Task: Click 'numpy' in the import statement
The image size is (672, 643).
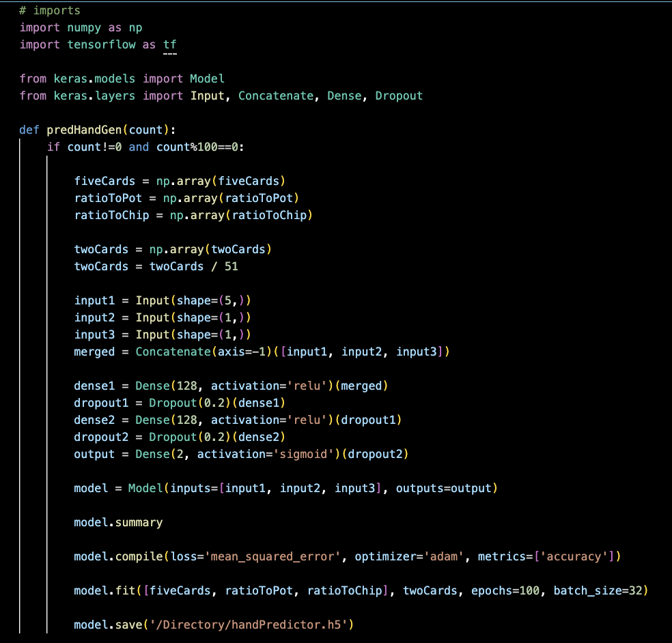Action: (84, 28)
